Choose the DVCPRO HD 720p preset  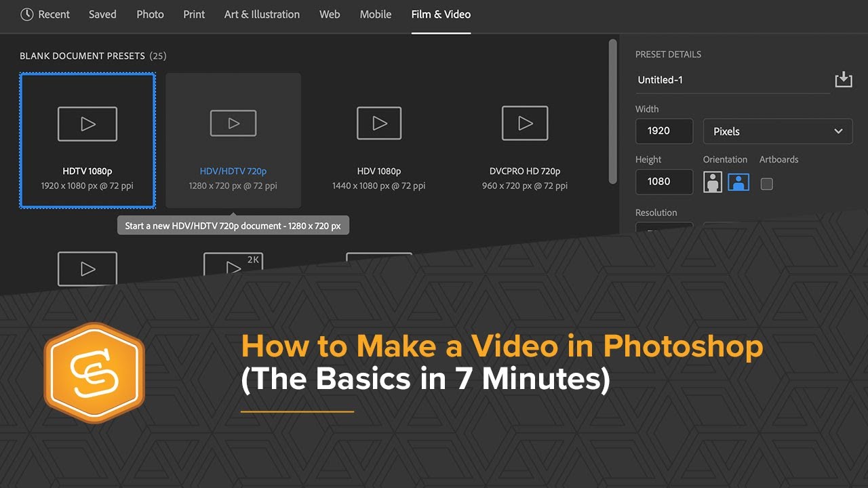coord(525,140)
